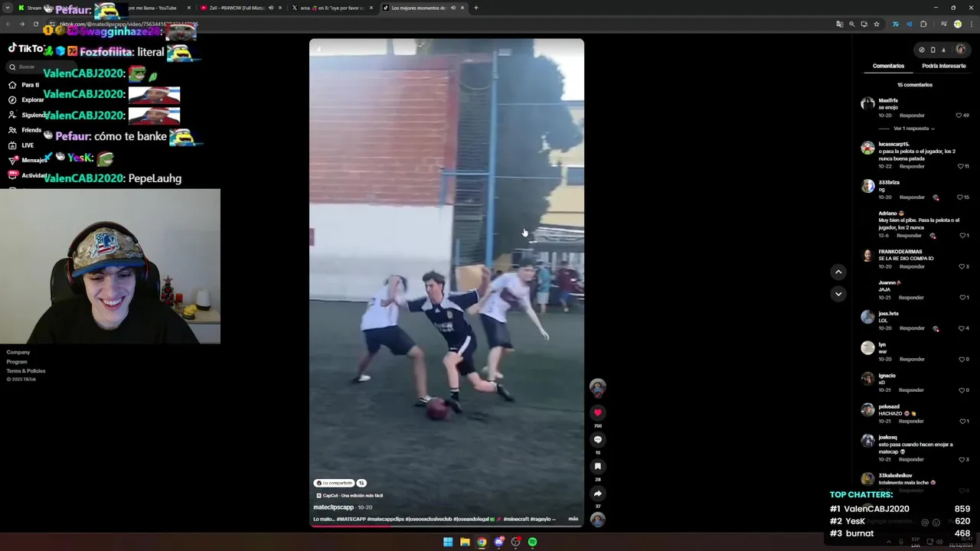This screenshot has height=551, width=980.
Task: Open Mensajes in the TikTok sidebar
Action: (28, 160)
